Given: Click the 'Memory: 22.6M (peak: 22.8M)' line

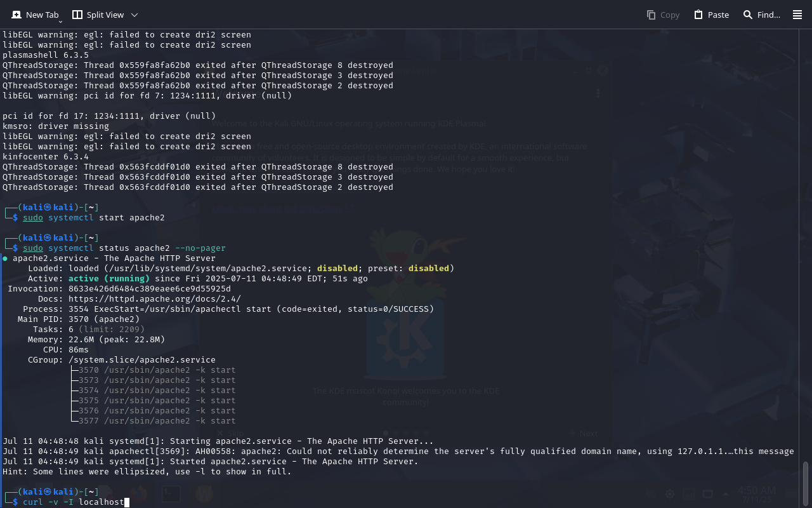Looking at the screenshot, I should click(96, 340).
